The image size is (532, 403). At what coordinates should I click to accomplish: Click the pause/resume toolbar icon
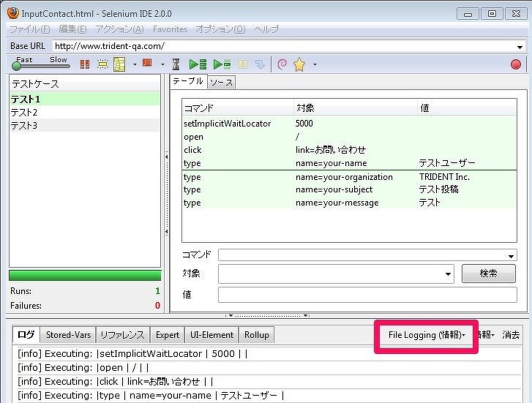[242, 64]
